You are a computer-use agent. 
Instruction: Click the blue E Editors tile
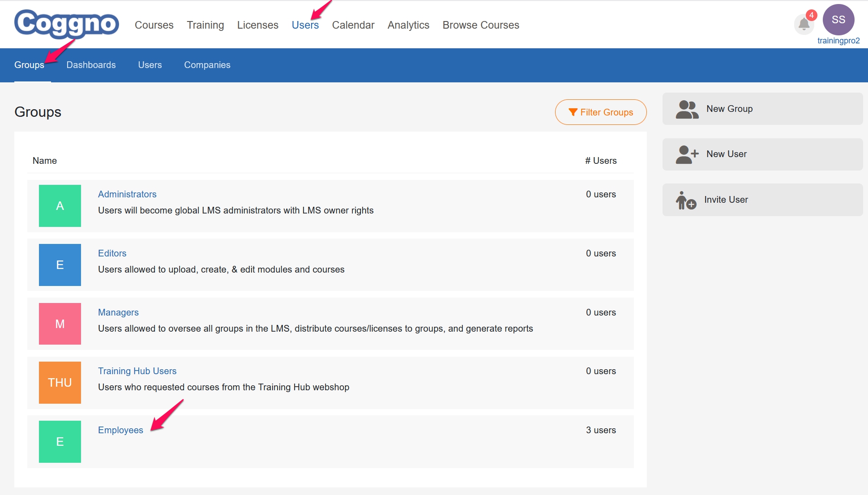tap(60, 265)
